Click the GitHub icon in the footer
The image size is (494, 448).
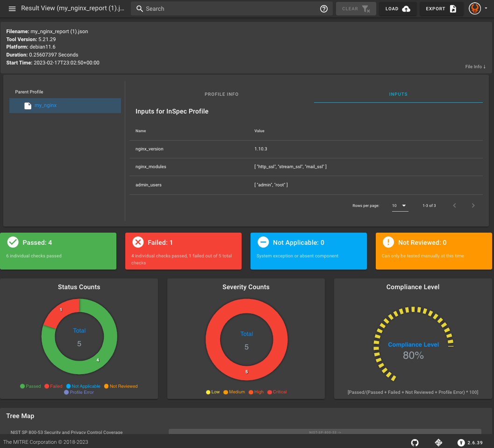tap(415, 442)
